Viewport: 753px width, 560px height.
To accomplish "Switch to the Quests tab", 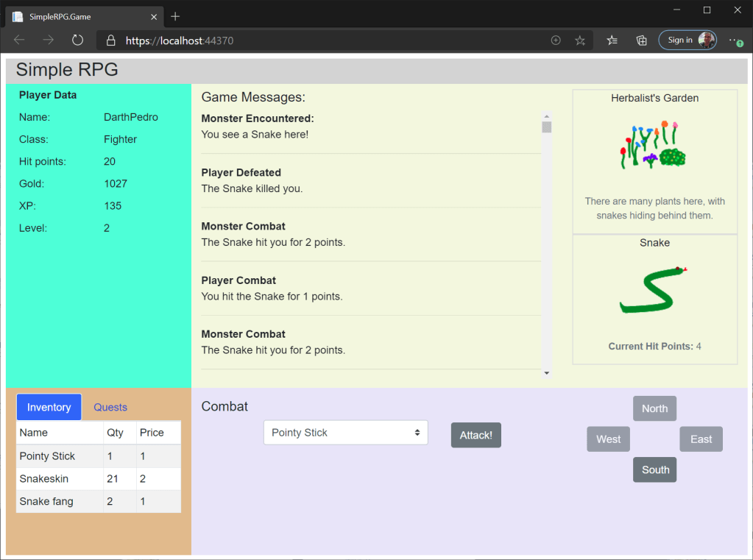I will (x=110, y=407).
